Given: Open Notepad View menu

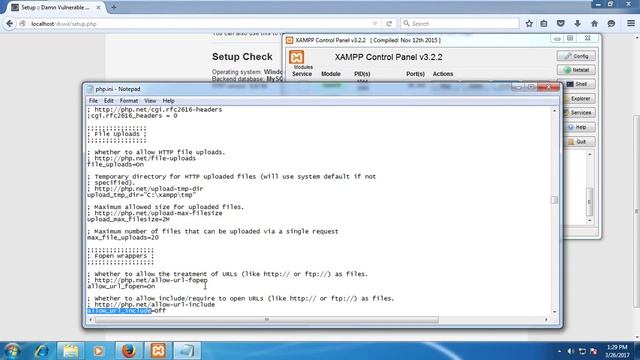Looking at the screenshot, I should pos(150,101).
